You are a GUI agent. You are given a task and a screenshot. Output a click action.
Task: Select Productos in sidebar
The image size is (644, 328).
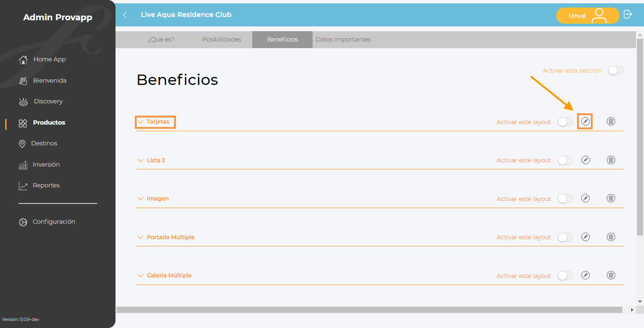click(49, 123)
